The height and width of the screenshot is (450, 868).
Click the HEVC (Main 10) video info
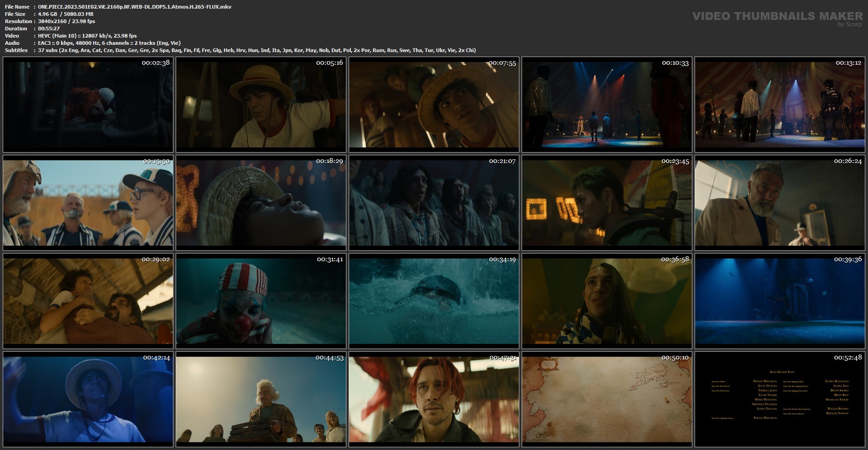[x=87, y=36]
